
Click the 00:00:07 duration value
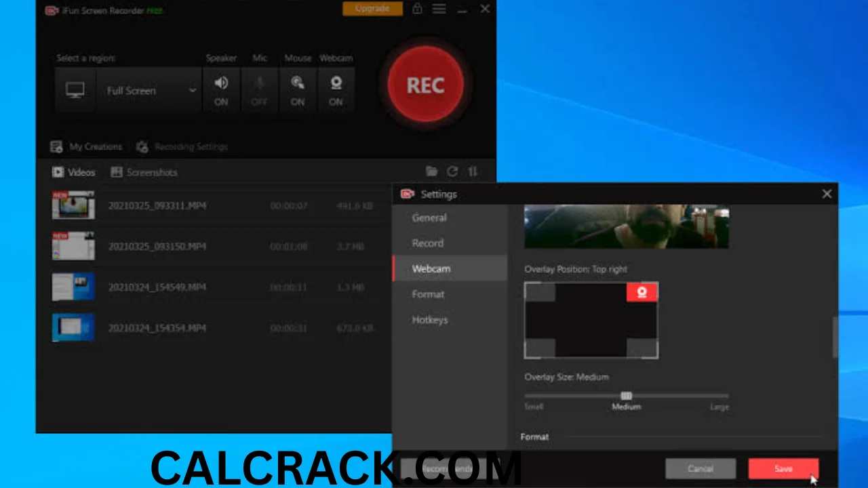point(288,205)
